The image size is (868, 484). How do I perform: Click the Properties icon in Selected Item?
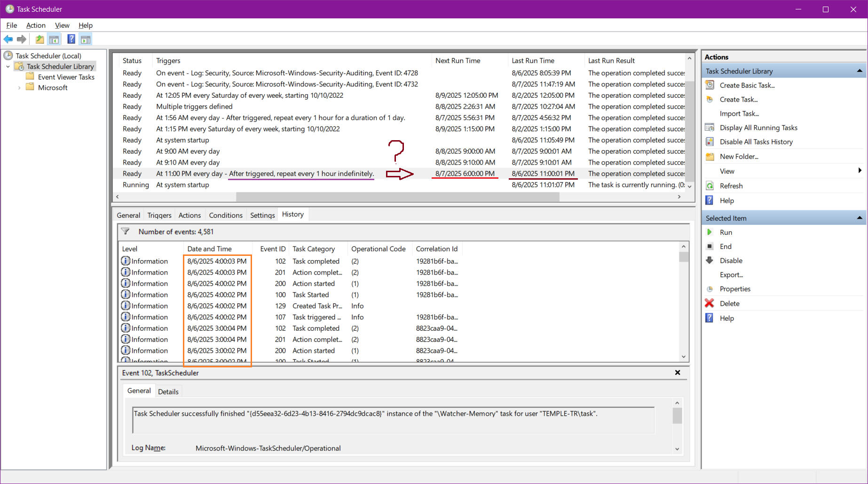click(x=710, y=289)
